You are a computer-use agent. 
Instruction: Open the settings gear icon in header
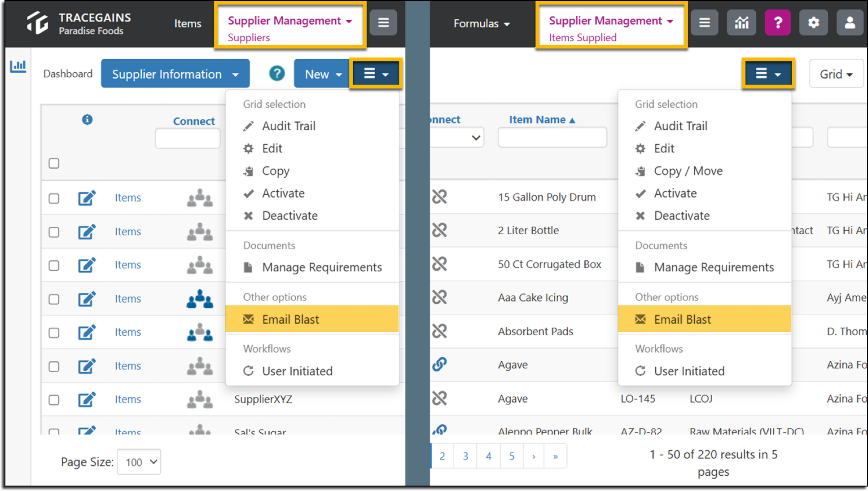813,23
